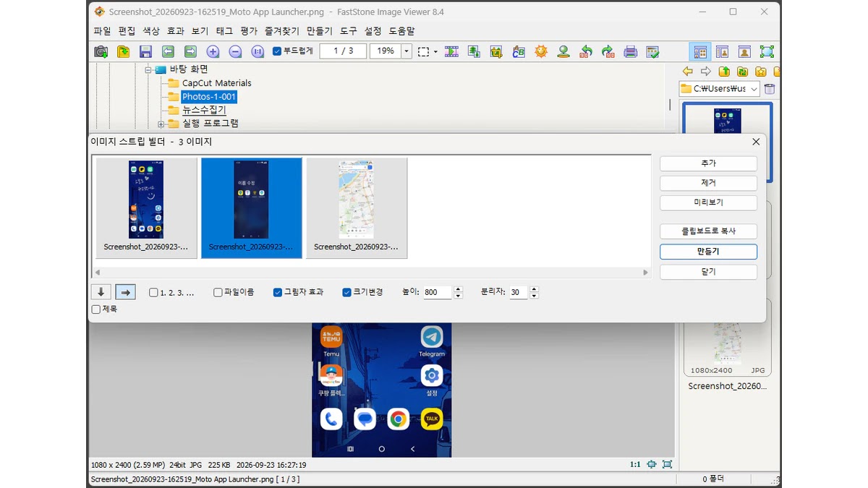Click the save (floppy disk) toolbar icon
The image size is (868, 488).
[x=145, y=51]
